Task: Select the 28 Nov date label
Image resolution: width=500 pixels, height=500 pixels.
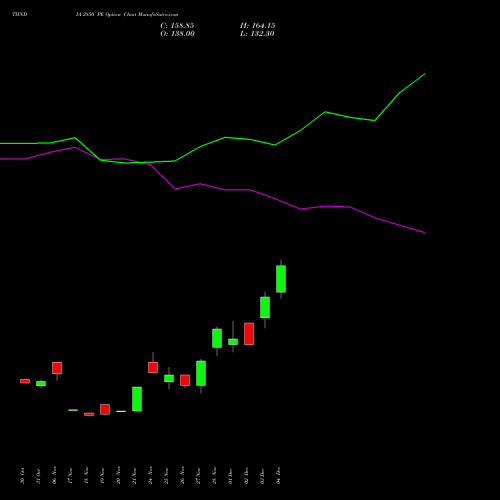Action: [214, 475]
